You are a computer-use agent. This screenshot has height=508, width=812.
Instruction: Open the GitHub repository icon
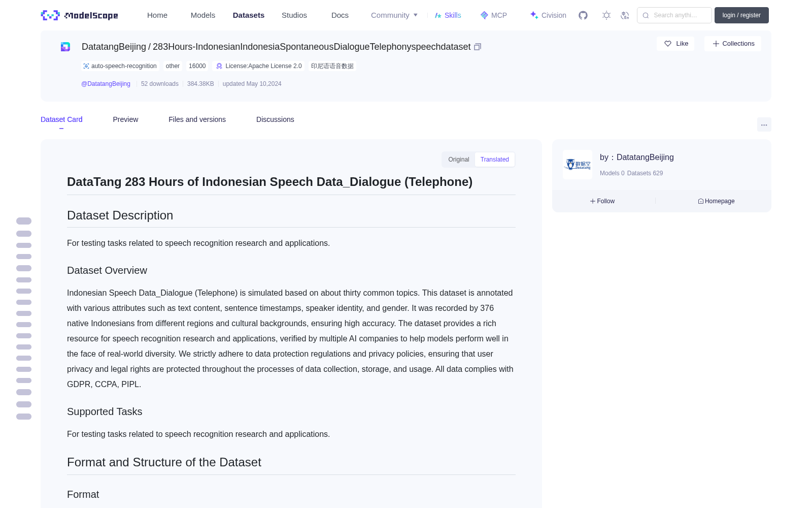click(x=583, y=15)
